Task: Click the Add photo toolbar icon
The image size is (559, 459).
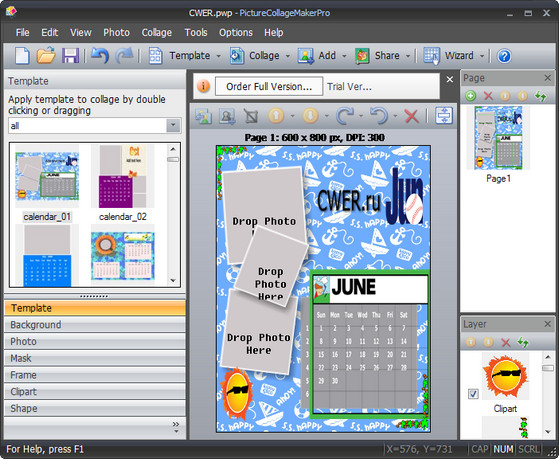Action: coord(306,56)
